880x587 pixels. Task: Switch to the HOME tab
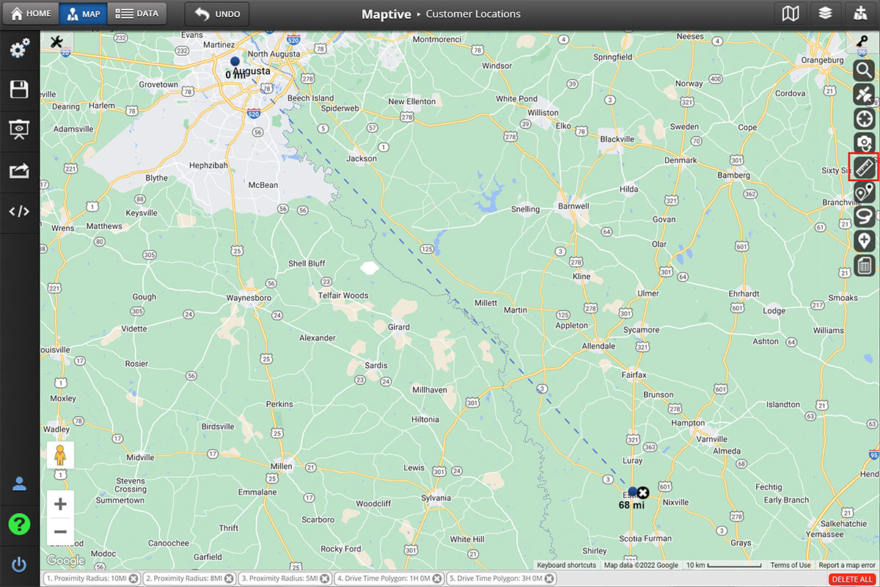point(30,13)
